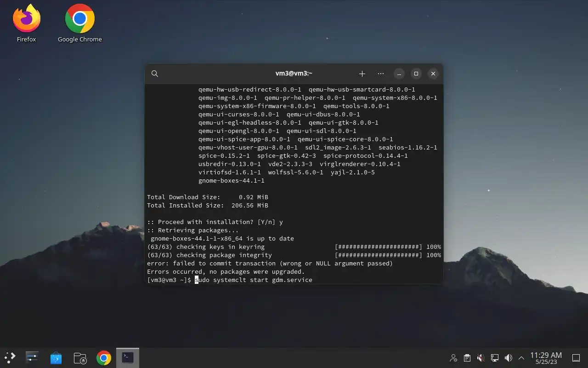This screenshot has height=368, width=588.
Task: Click the package name seabios-1.16.2-1
Action: click(x=408, y=147)
